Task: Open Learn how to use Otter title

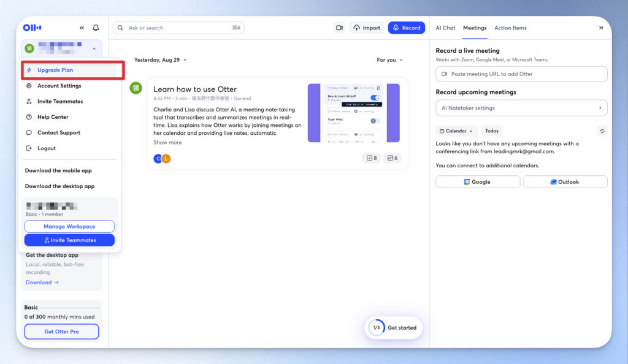Action: pyautogui.click(x=195, y=89)
